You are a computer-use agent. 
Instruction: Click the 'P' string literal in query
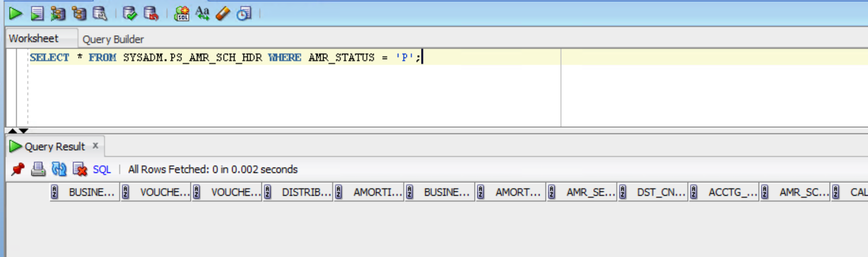coord(405,57)
